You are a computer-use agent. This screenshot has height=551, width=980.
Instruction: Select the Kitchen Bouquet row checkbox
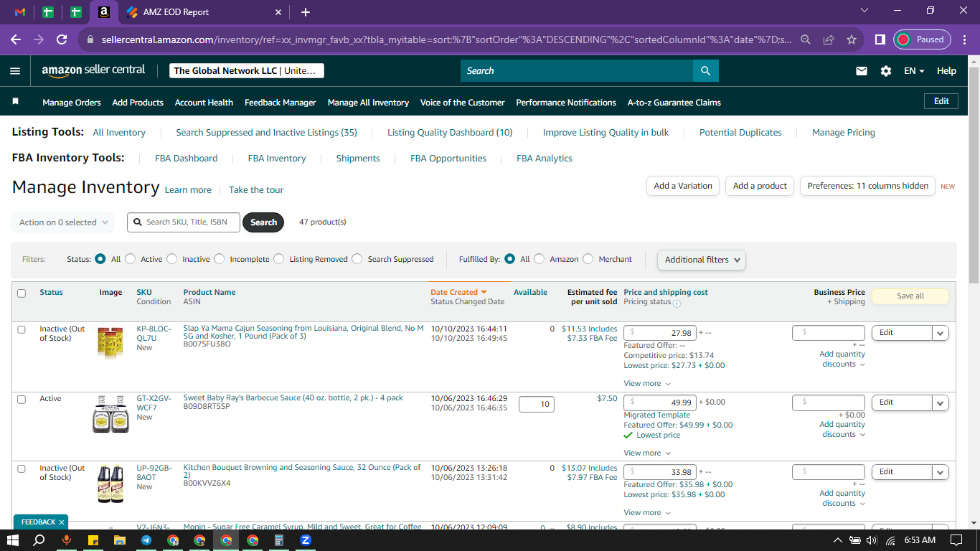22,468
